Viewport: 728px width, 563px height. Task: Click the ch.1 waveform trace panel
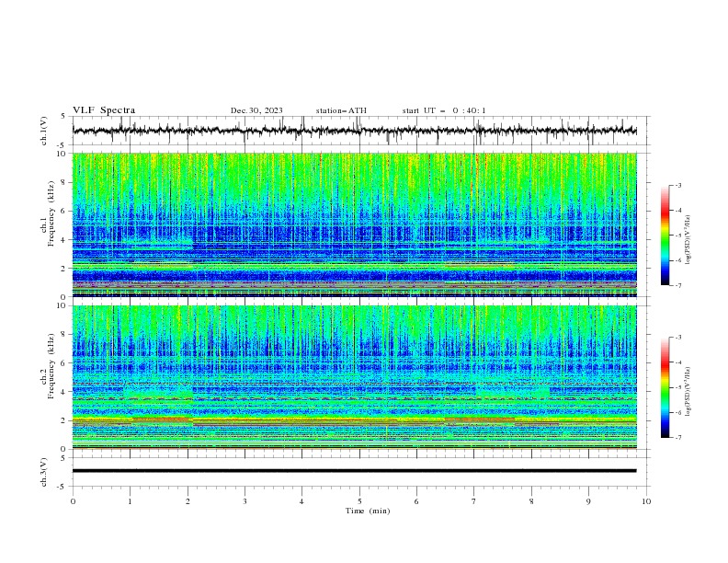pos(361,131)
